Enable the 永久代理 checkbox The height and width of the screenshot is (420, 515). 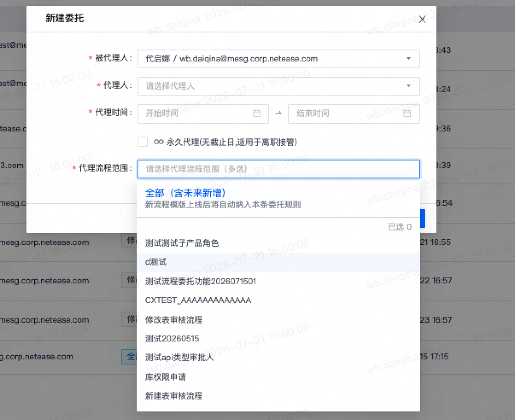143,142
